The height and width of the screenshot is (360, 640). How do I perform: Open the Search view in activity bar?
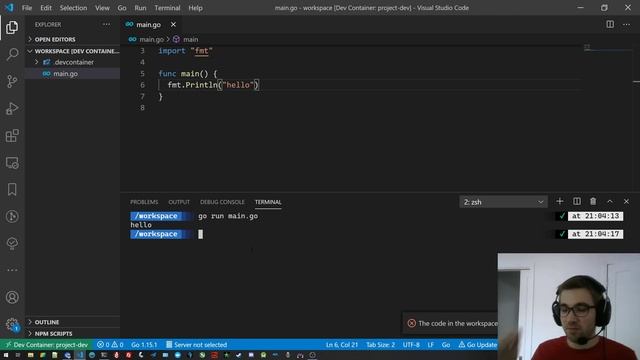pos(12,54)
